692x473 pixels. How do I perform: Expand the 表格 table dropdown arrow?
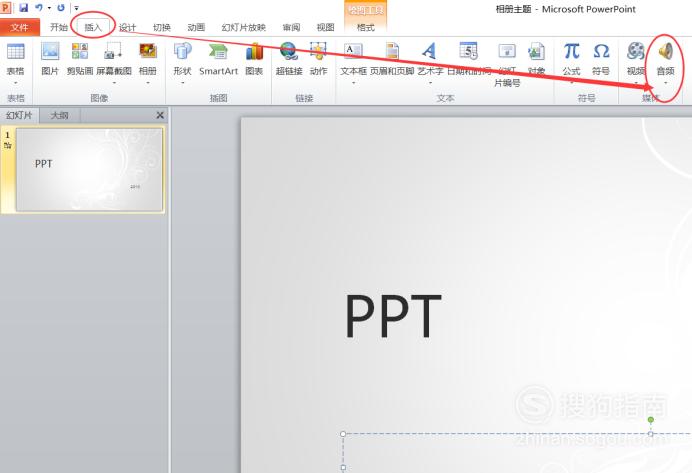15,83
